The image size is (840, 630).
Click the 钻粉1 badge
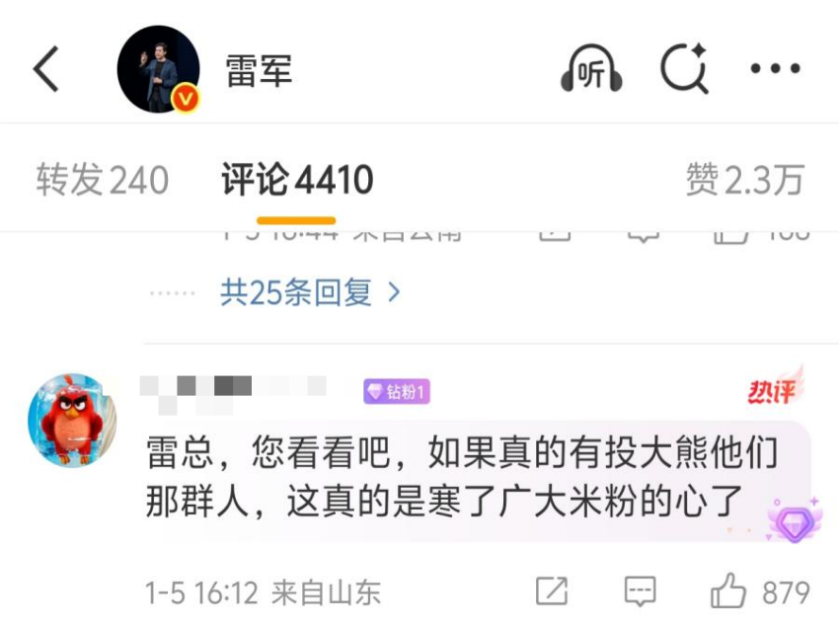tap(397, 392)
